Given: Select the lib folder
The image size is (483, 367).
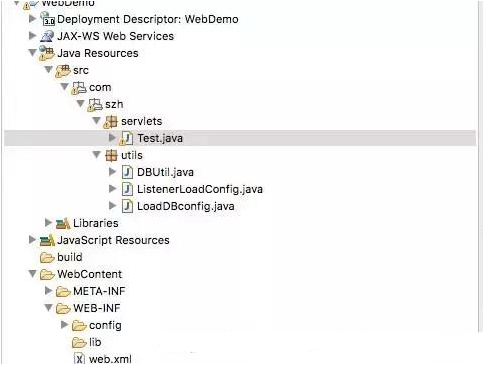Looking at the screenshot, I should (95, 342).
